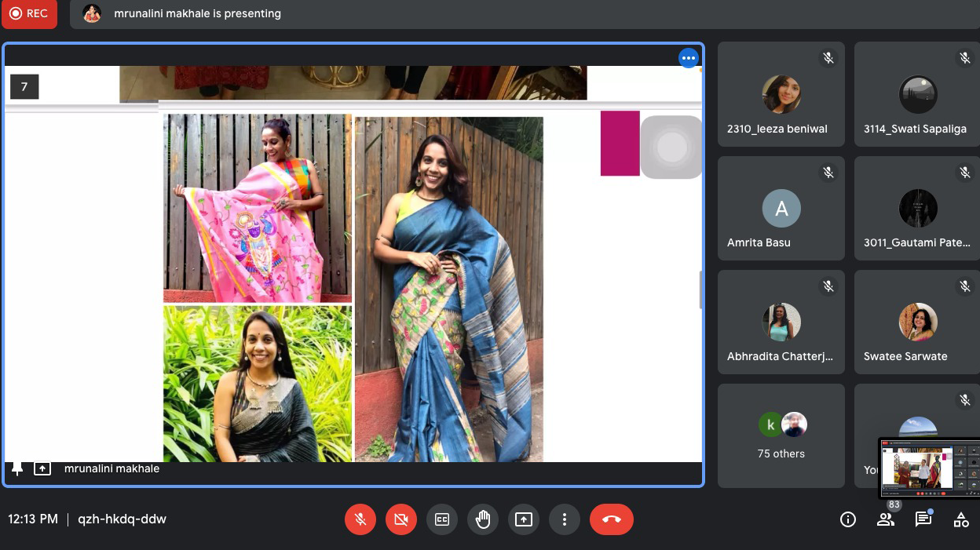Toggle the muted microphone button
980x550 pixels.
(360, 519)
